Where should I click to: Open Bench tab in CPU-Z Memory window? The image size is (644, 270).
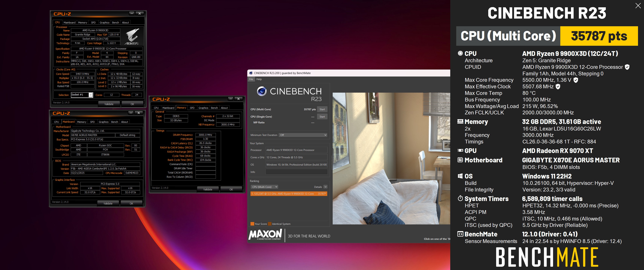(x=214, y=108)
